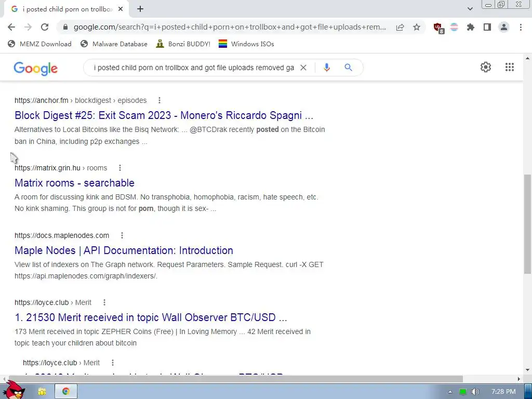Image resolution: width=532 pixels, height=399 pixels.
Task: Open the Chrome three-dot menu
Action: [x=521, y=27]
